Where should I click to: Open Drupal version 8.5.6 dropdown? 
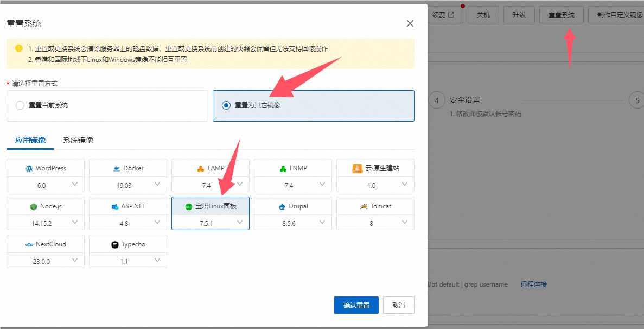coord(293,223)
